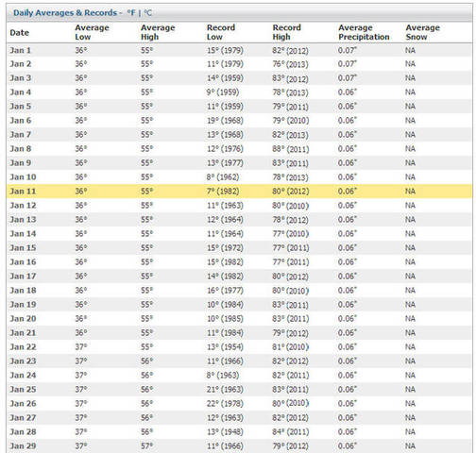Click the Daily Averages & Records heading
Screen dimensions: 476x453
pyautogui.click(x=65, y=13)
